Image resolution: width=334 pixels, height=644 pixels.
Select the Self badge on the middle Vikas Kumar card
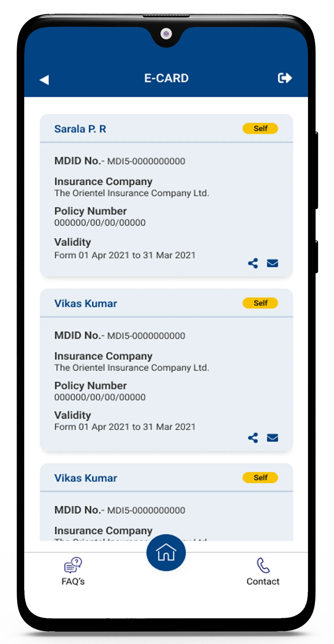(260, 303)
